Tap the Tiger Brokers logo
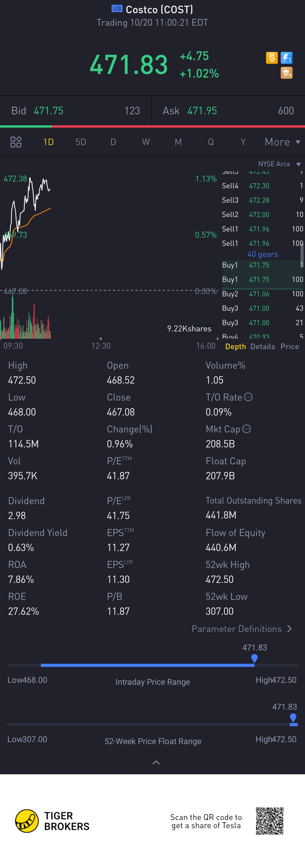This screenshot has width=305, height=868. [x=52, y=821]
